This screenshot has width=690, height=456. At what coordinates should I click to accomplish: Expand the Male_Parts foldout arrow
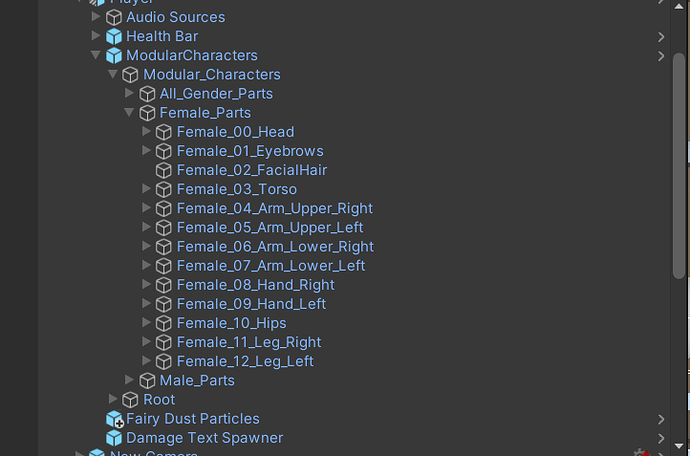[x=129, y=380]
